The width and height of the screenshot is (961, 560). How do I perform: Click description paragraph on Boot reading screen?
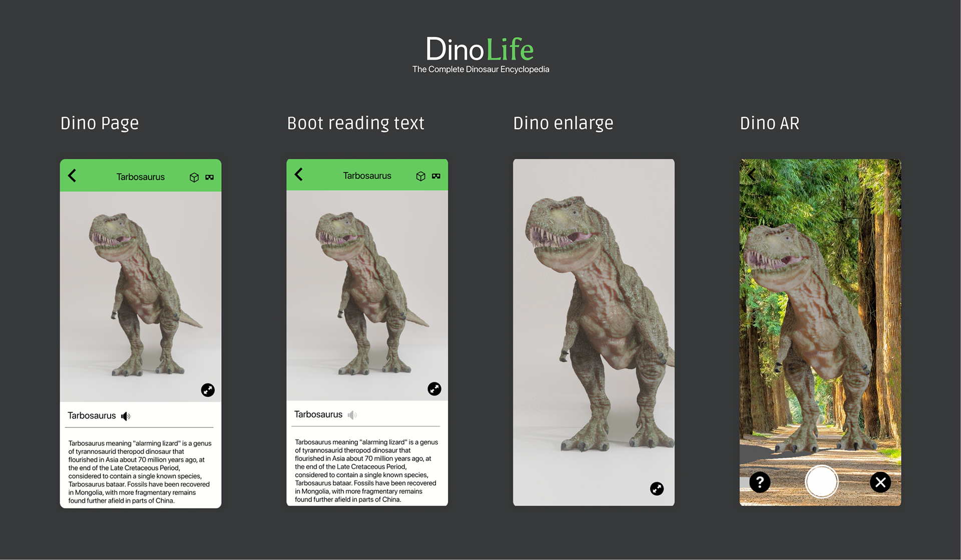point(366,471)
